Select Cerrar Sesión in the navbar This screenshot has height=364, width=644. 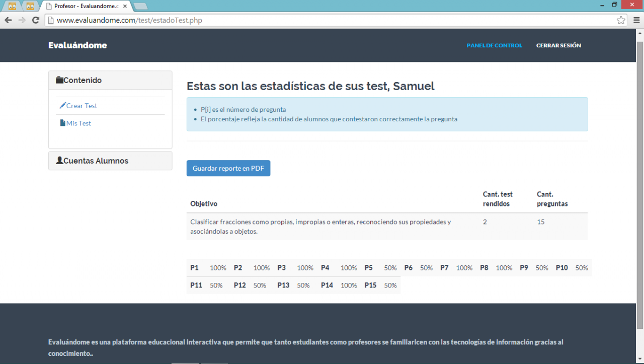tap(558, 45)
